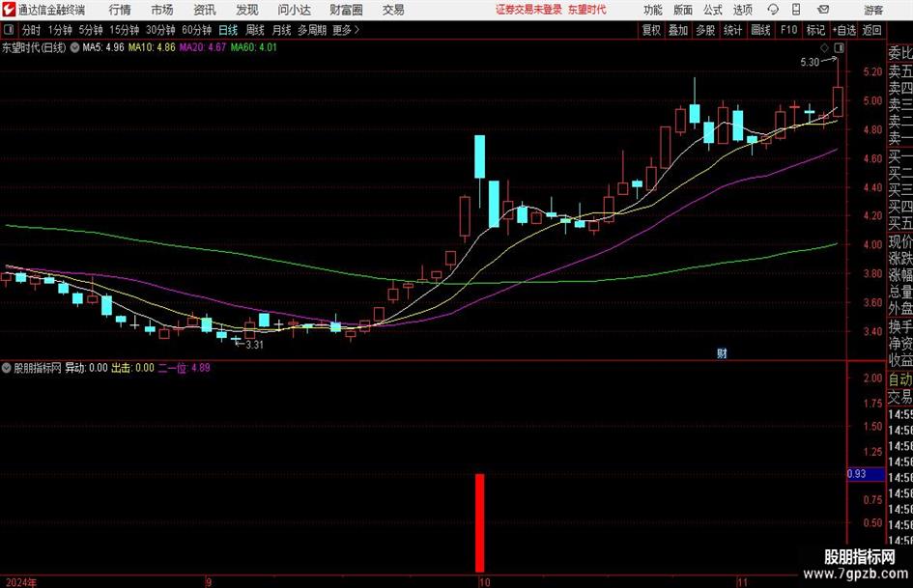
Task: Click the red signal bar in indicator panel
Action: coord(480,522)
